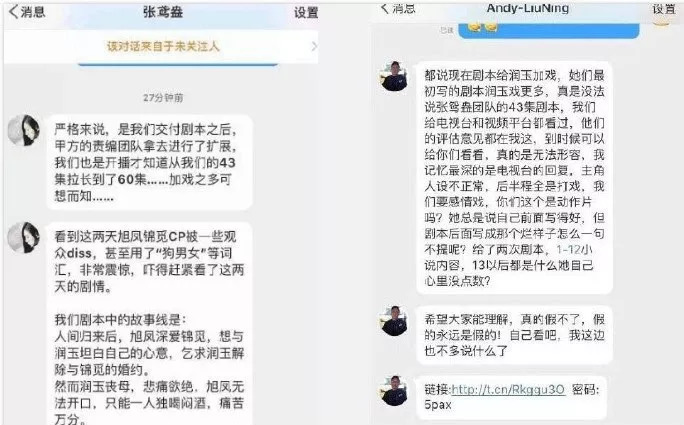The image size is (684, 425).
Task: Tap the blue emoji bubble at the top
Action: click(x=549, y=31)
